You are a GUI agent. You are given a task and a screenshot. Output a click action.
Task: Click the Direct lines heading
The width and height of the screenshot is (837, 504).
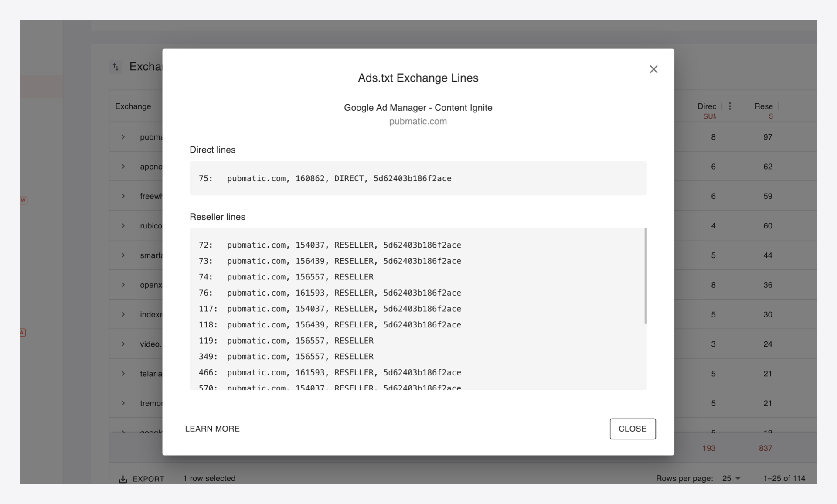pyautogui.click(x=212, y=150)
